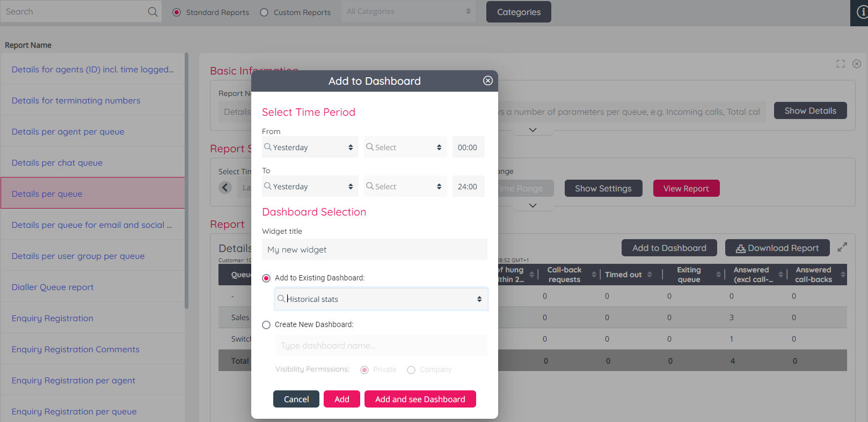The width and height of the screenshot is (868, 422).
Task: Close the Add to Dashboard dialog
Action: pos(487,80)
